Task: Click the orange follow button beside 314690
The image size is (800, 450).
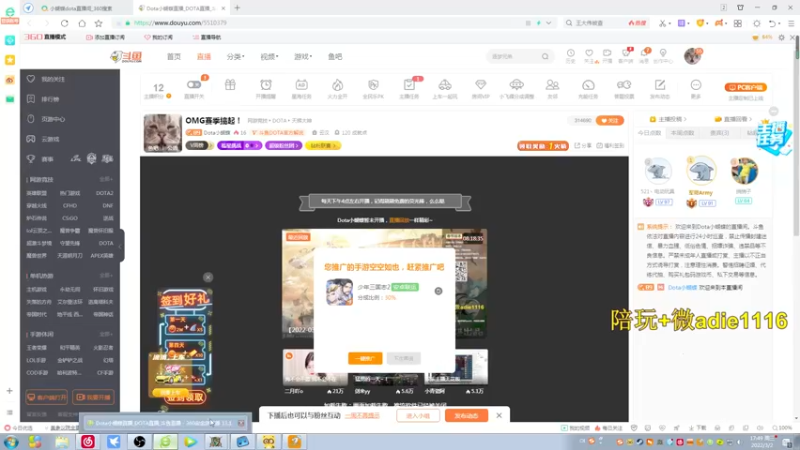Action: [x=610, y=120]
